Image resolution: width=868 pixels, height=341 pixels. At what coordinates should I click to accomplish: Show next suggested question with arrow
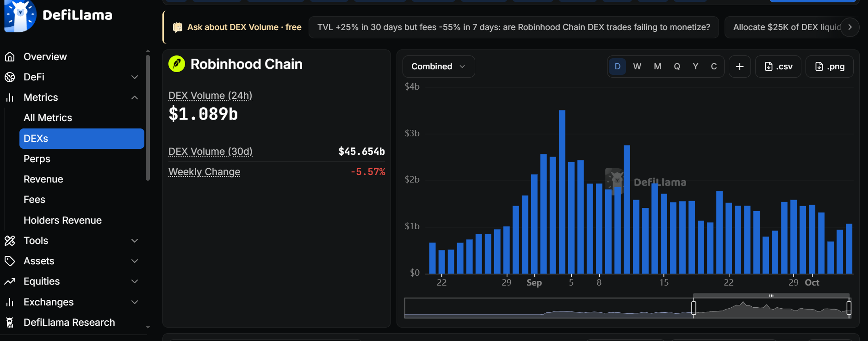[850, 27]
